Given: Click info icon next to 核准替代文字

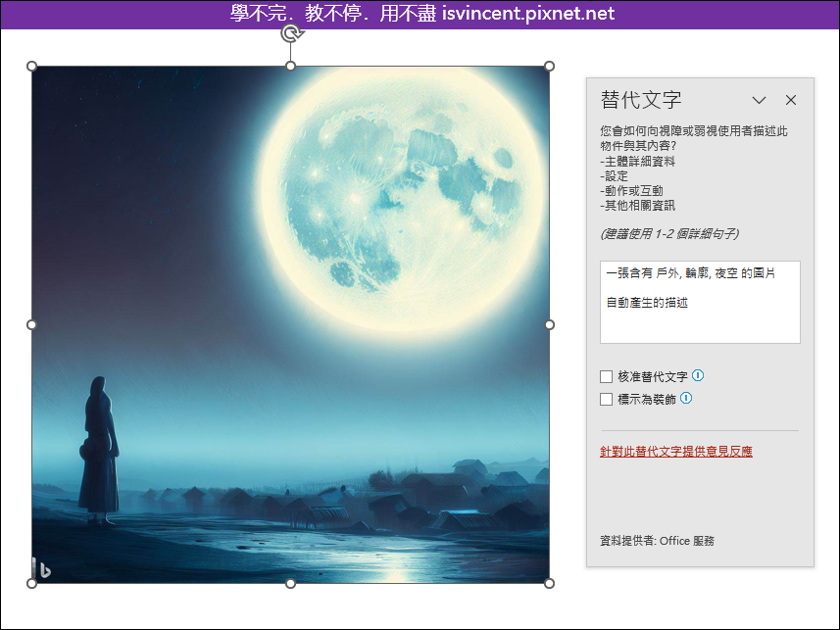Looking at the screenshot, I should 698,375.
